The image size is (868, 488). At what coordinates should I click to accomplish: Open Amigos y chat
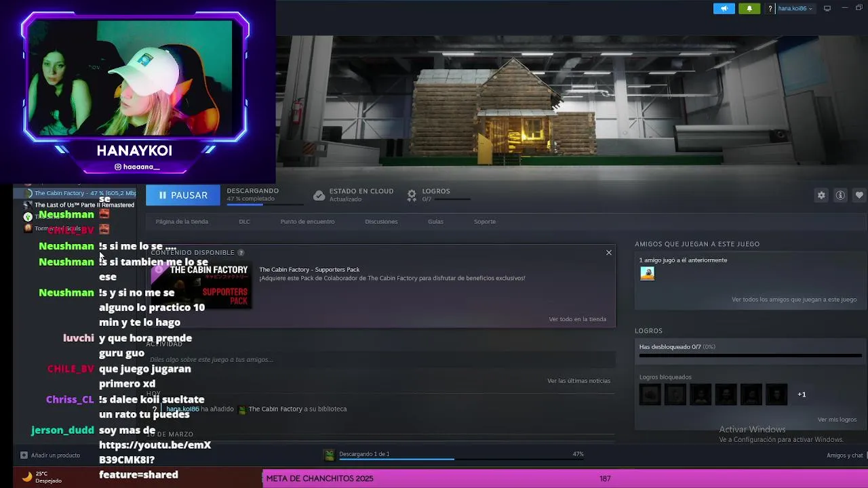(x=845, y=455)
